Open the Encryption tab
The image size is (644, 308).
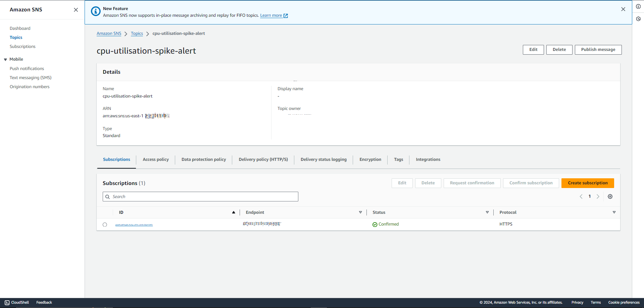tap(370, 160)
